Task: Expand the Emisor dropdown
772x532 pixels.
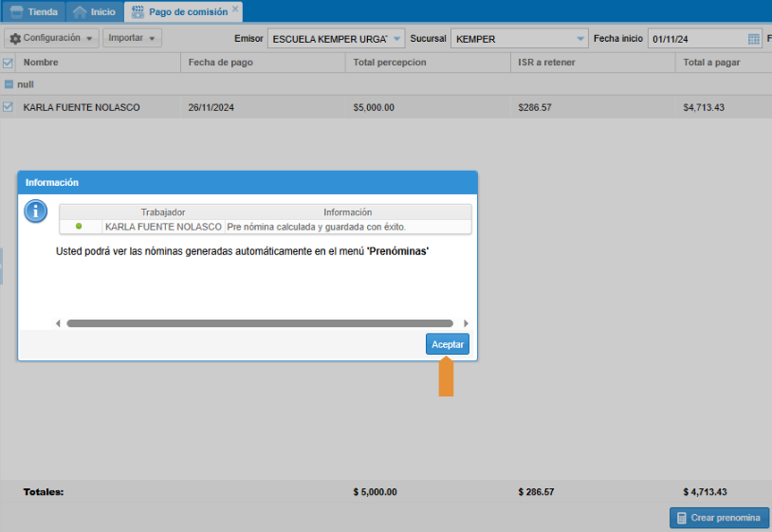Action: pyautogui.click(x=396, y=39)
